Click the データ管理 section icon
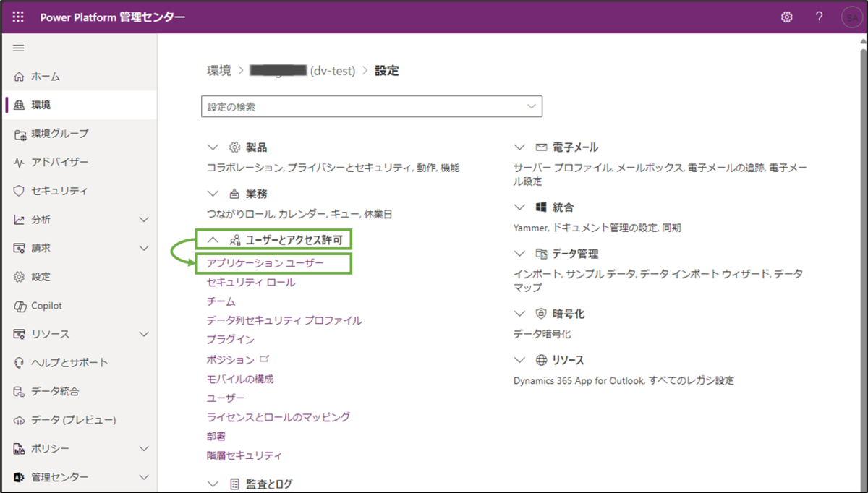The image size is (868, 493). [541, 254]
